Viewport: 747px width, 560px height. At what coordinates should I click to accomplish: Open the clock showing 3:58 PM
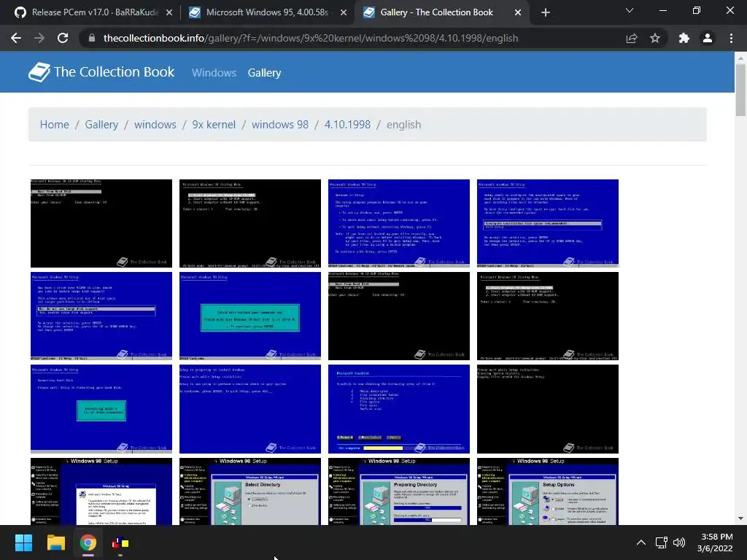[715, 542]
